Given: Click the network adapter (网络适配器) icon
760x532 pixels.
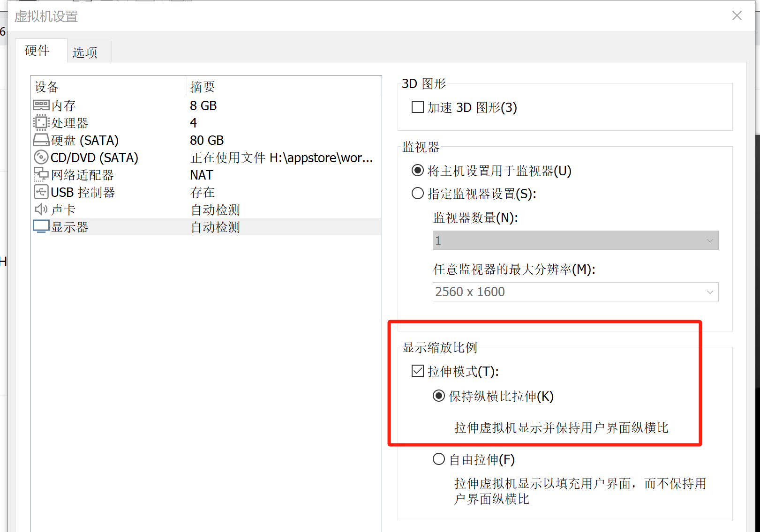Looking at the screenshot, I should [x=41, y=175].
